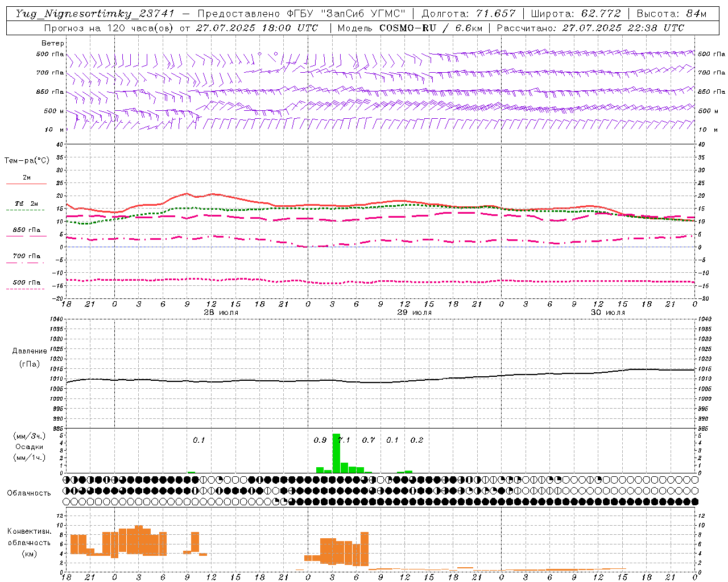
Task: Click the 0.9 precipitation total value
Action: coord(320,440)
